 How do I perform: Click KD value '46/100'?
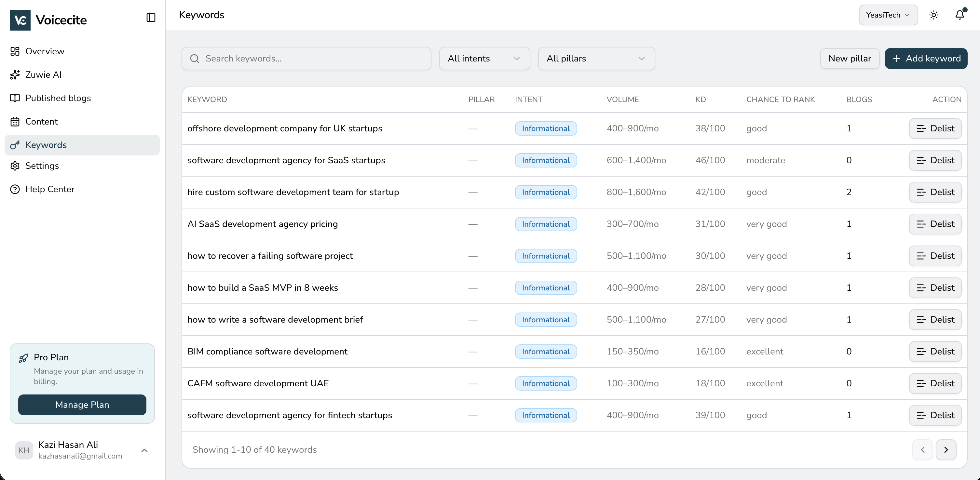click(710, 161)
